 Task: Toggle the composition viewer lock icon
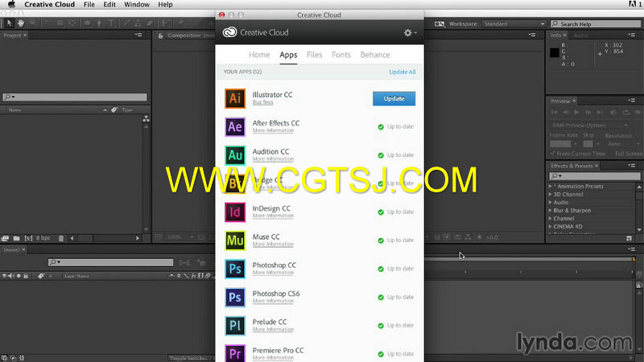[x=160, y=35]
